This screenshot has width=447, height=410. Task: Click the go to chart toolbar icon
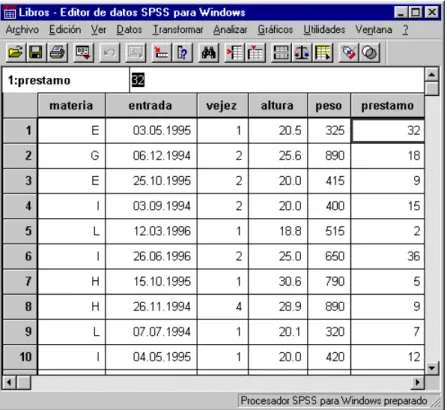(135, 53)
